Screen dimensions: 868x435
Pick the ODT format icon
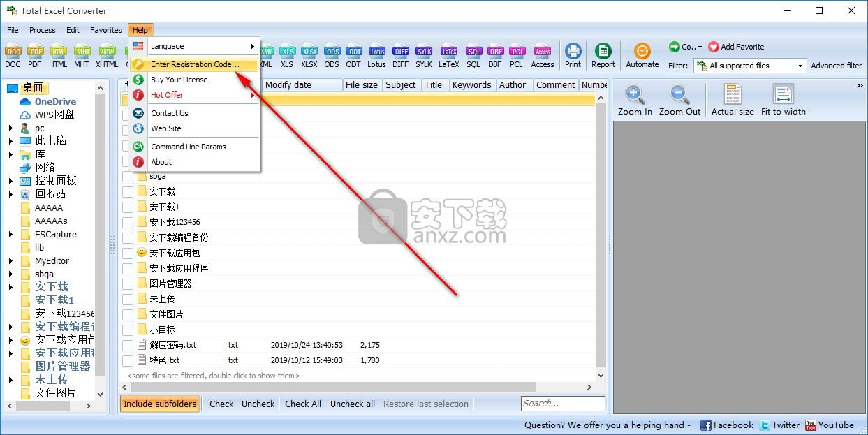tap(354, 56)
